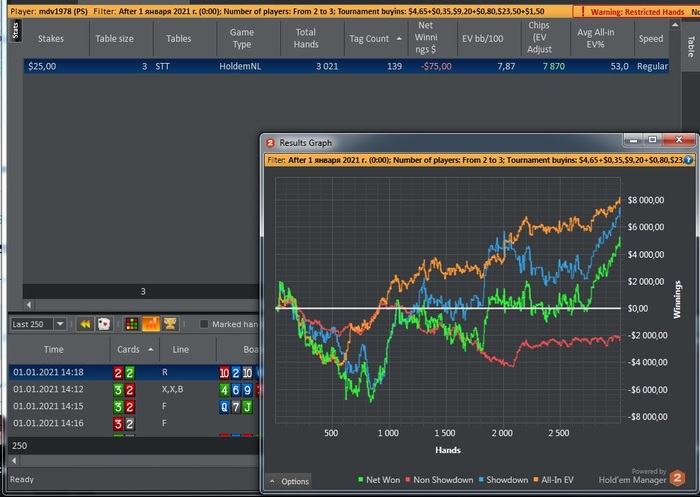Minimize the Results Graph window
The image size is (700, 497).
pyautogui.click(x=633, y=140)
